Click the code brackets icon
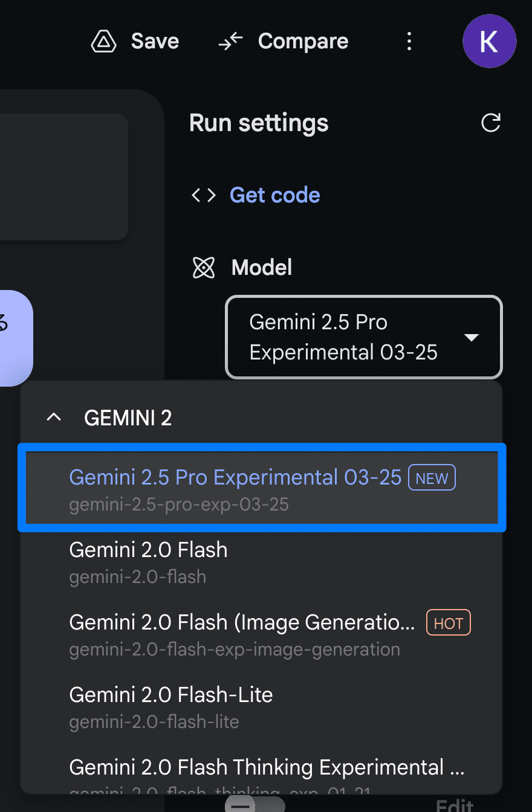The width and height of the screenshot is (532, 812). pos(204,195)
